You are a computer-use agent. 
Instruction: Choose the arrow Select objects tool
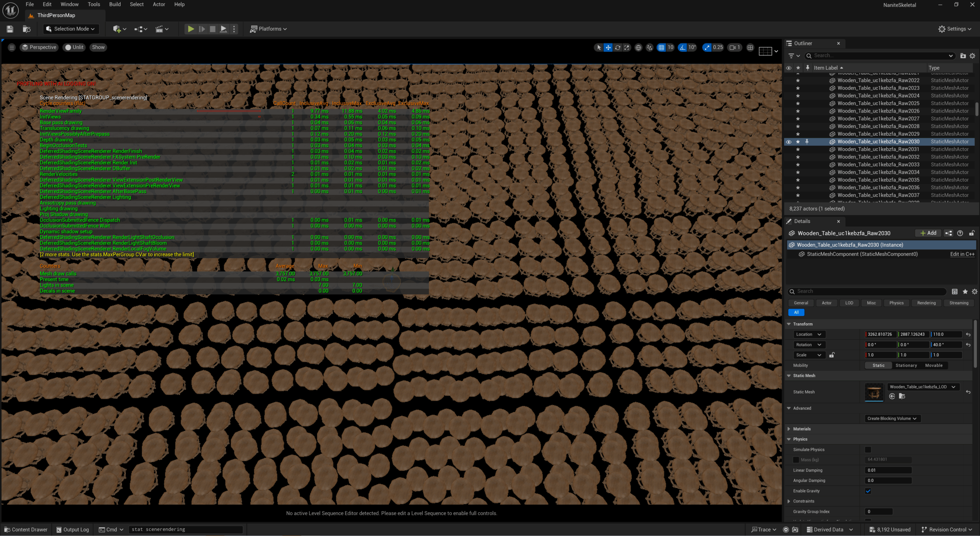click(x=599, y=47)
